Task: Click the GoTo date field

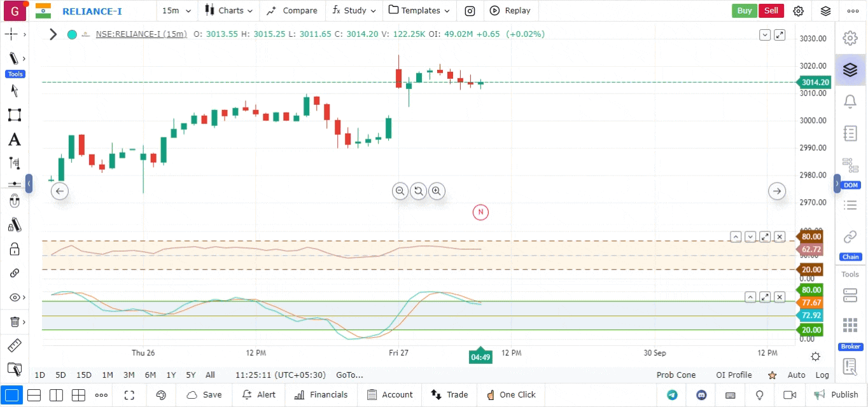Action: click(x=349, y=375)
